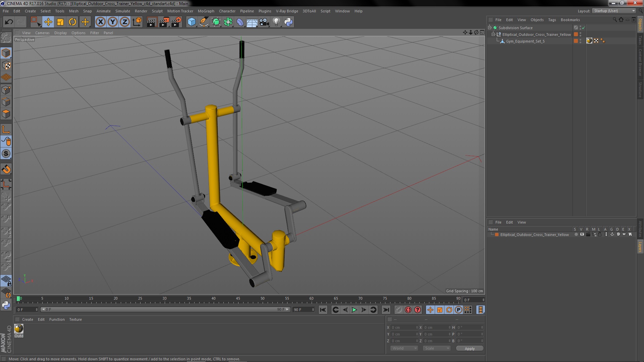Render active view clapperboard icon

pyautogui.click(x=152, y=22)
